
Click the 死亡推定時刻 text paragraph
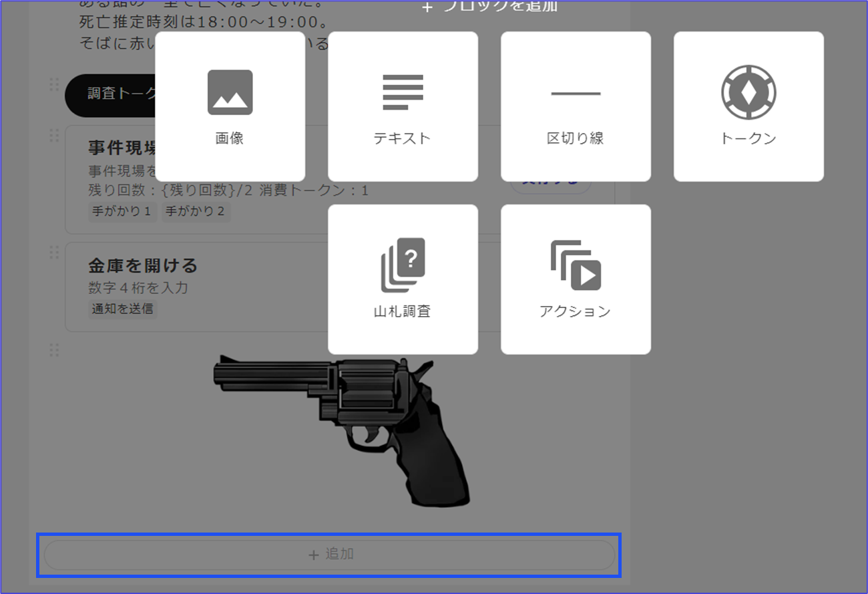[x=203, y=22]
